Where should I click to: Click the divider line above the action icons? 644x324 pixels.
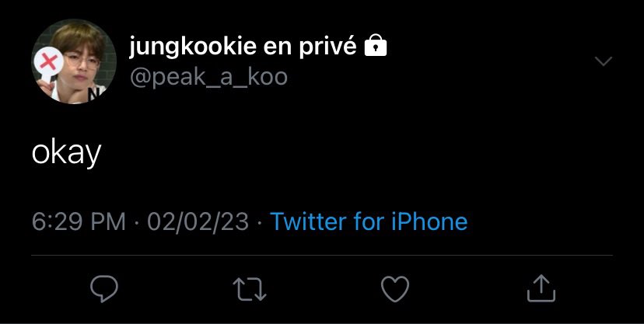coord(322,255)
